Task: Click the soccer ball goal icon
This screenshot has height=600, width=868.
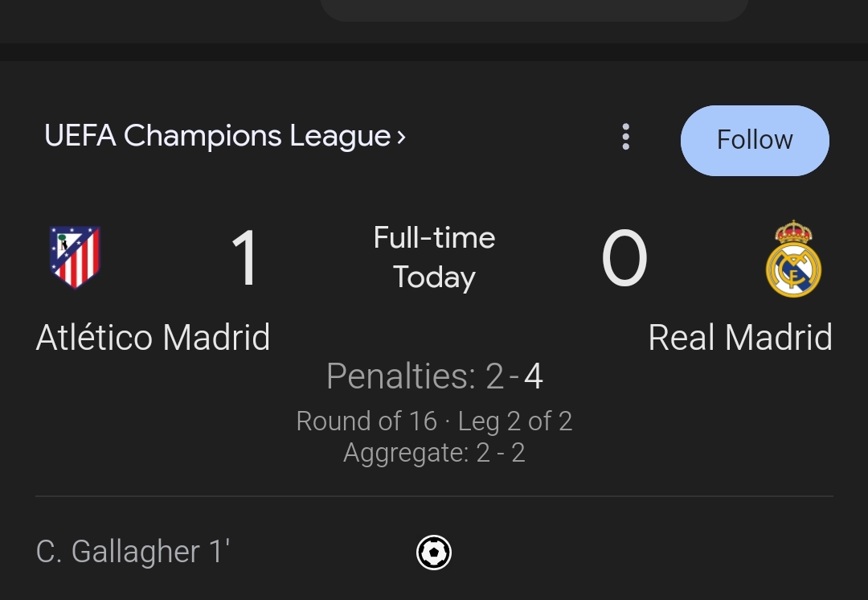Action: coord(434,553)
